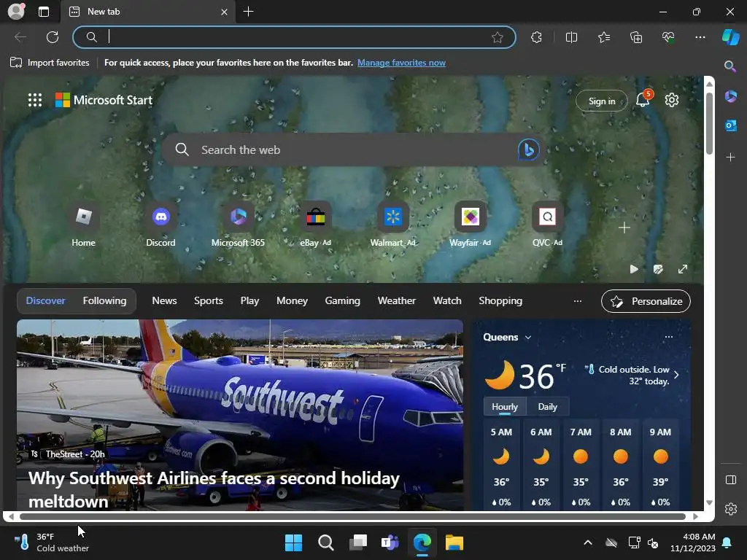Viewport: 747px width, 560px height.
Task: Open the Weather tab
Action: click(x=396, y=301)
